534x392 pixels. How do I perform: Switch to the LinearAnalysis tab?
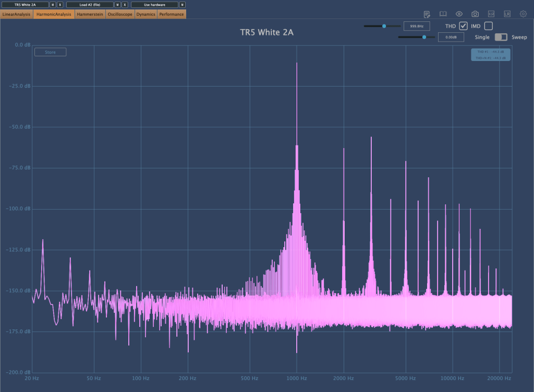pyautogui.click(x=17, y=15)
